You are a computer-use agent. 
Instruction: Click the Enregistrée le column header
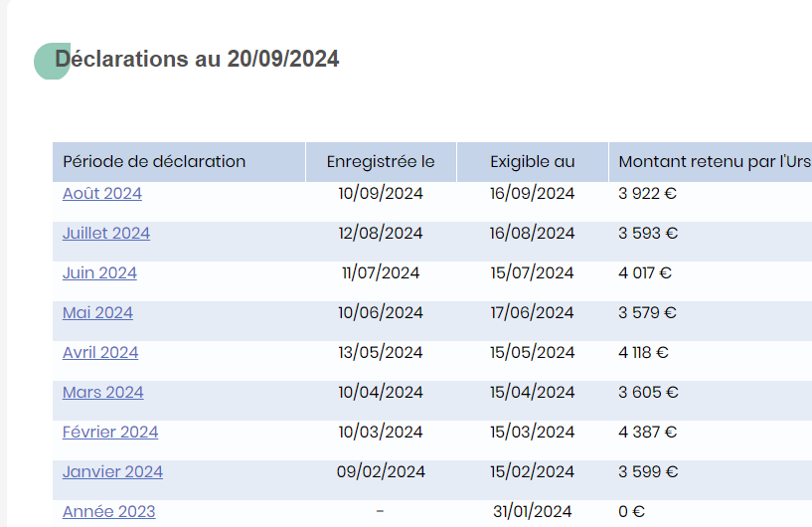(381, 162)
